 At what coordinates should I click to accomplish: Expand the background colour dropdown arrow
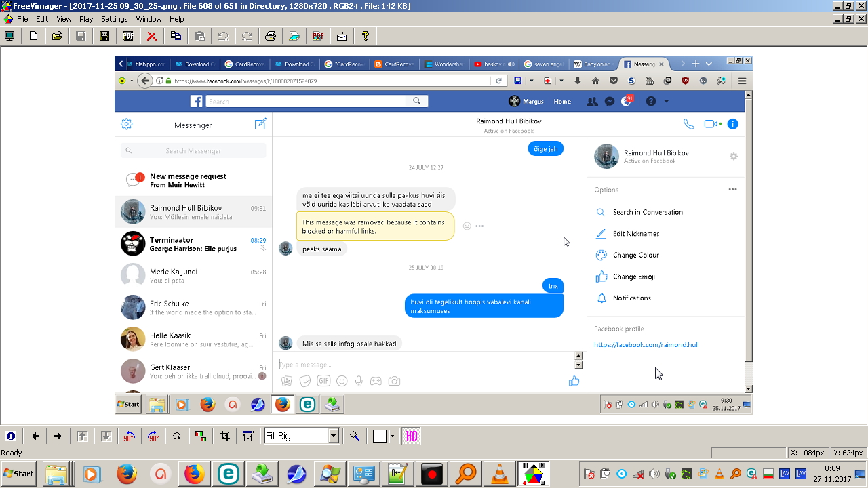click(x=391, y=436)
